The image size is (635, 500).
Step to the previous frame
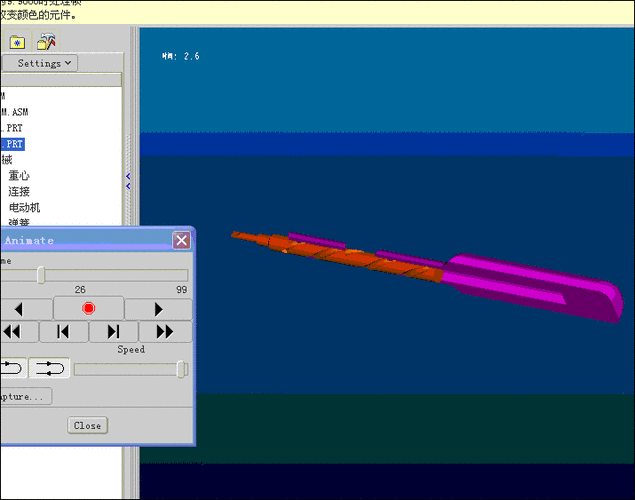(x=63, y=332)
